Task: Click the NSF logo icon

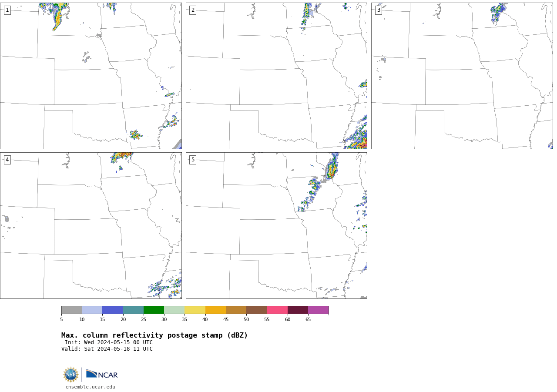Action: tap(71, 375)
